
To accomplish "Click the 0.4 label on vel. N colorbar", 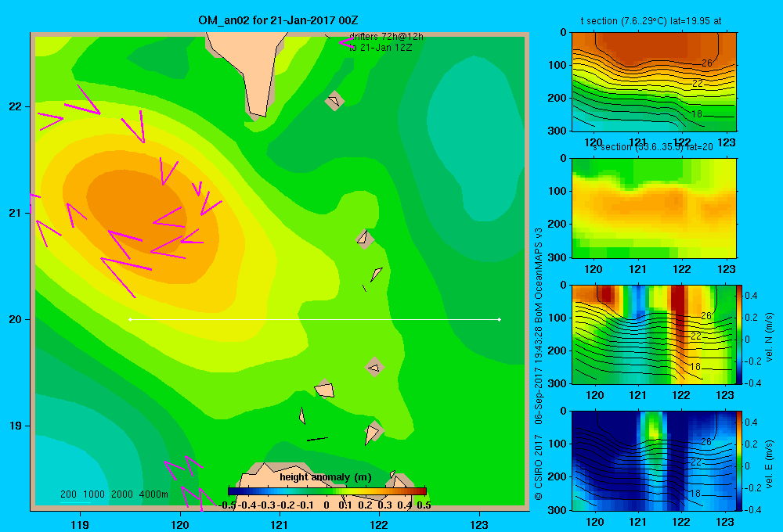I will click(x=752, y=296).
